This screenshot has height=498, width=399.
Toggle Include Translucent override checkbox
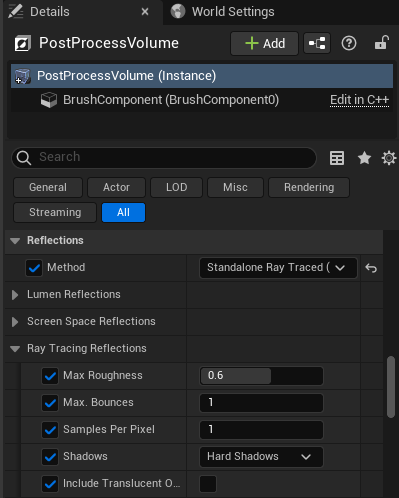click(50, 484)
